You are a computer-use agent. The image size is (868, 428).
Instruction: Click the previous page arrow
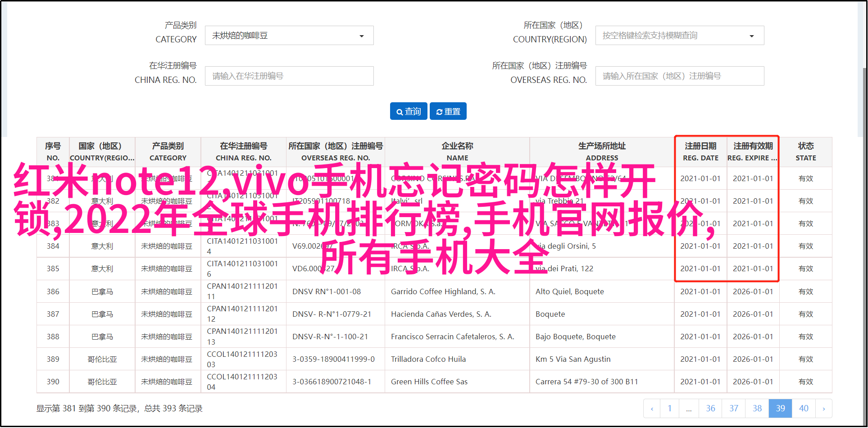[x=652, y=408]
